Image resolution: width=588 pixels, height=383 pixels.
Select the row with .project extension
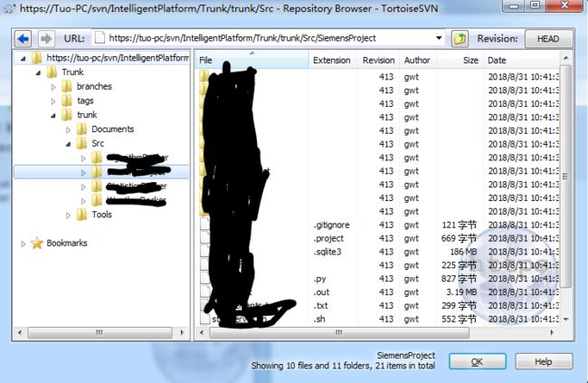tap(378, 238)
